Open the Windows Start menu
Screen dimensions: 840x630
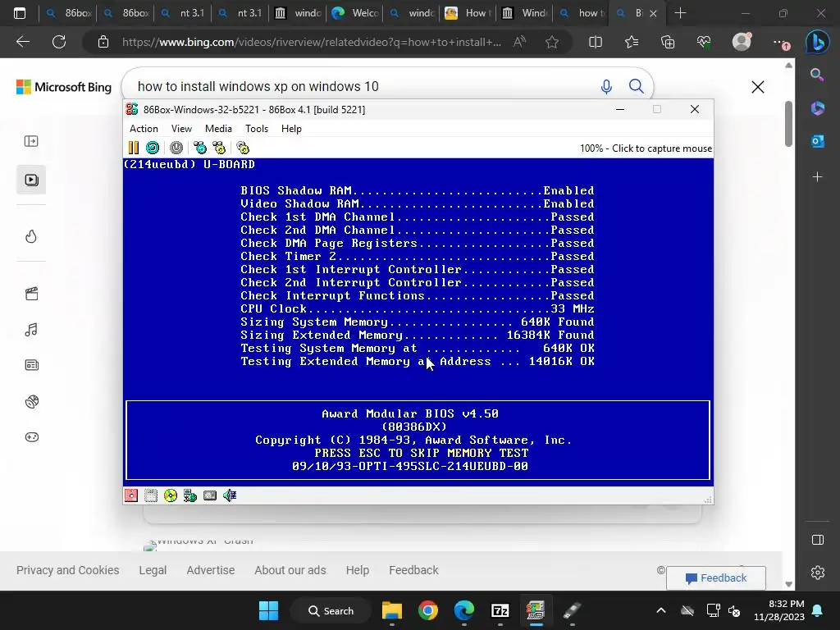(x=268, y=610)
